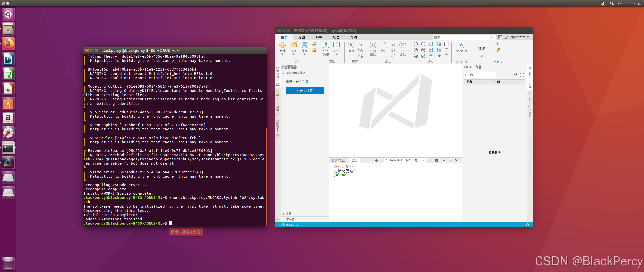
Task: Click the run M script icon in M语言 group
Action: pos(498,44)
